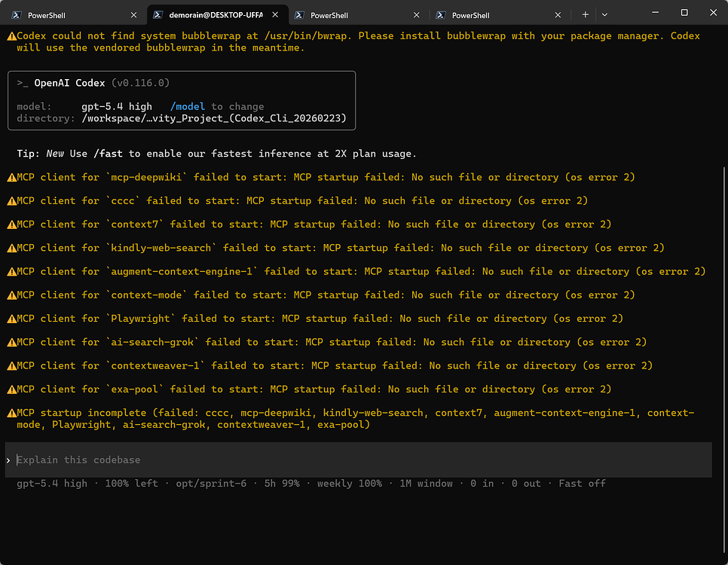
Task: Close the demorain@DESKTOP-UFFA tab
Action: point(275,15)
